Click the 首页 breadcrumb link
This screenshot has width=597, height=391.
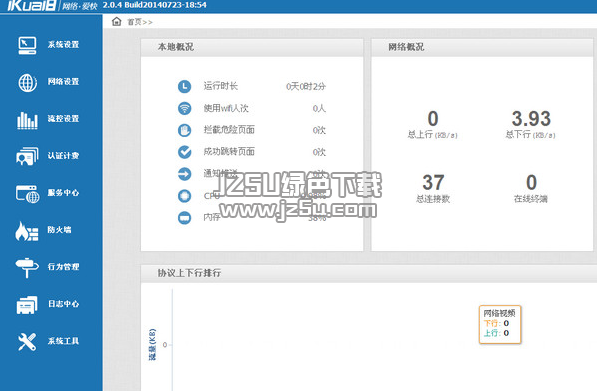[x=134, y=22]
